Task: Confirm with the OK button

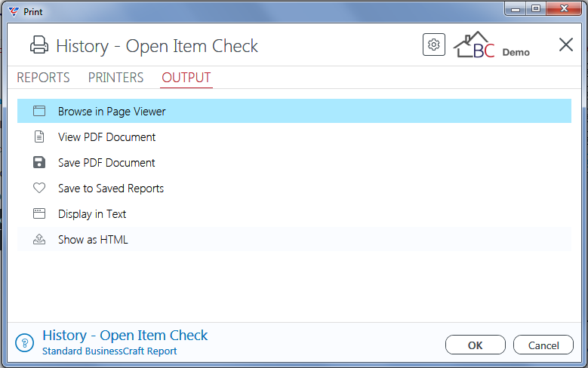Action: [x=475, y=345]
